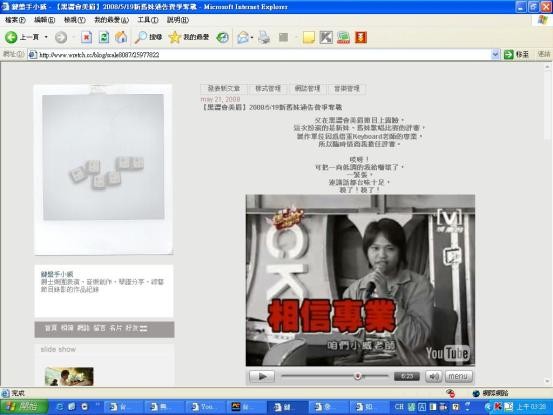Click the 樣式管理 blog button
The height and width of the screenshot is (415, 553).
click(x=268, y=89)
